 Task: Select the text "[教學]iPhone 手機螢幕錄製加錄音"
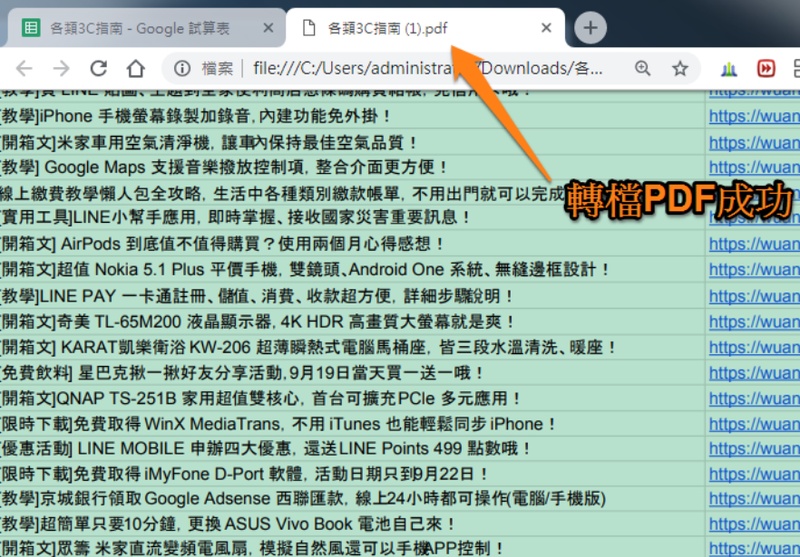pos(126,116)
